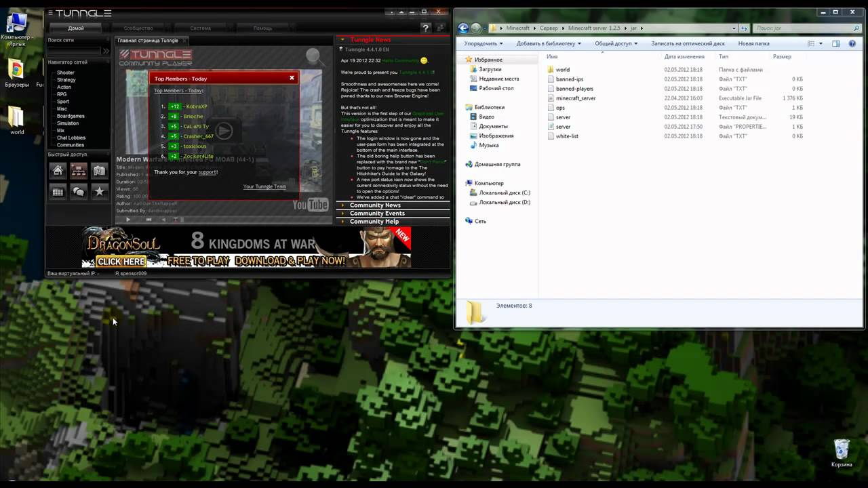Select the world folder on the desktop
This screenshot has width=868, height=488.
click(17, 121)
